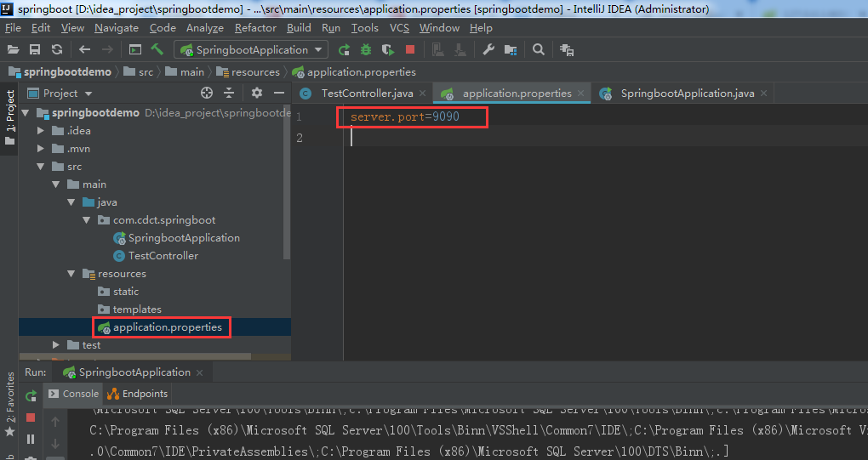Close the TestController.java tab
The image size is (868, 460).
(422, 94)
